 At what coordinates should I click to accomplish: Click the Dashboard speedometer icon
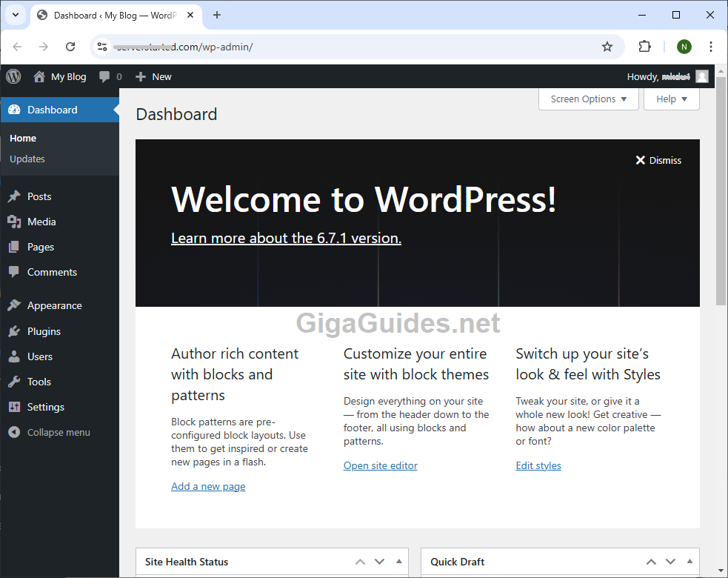click(14, 110)
